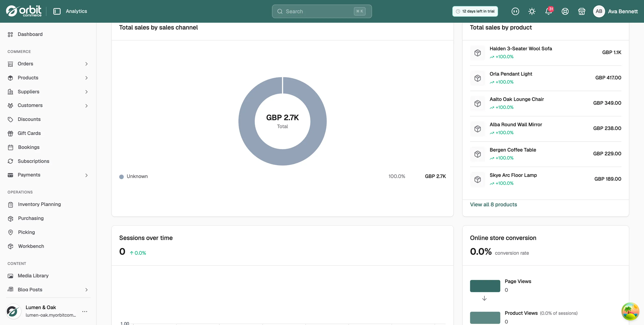
Task: Click the Halden 3-Seater Wool Sofa product icon
Action: click(x=477, y=53)
